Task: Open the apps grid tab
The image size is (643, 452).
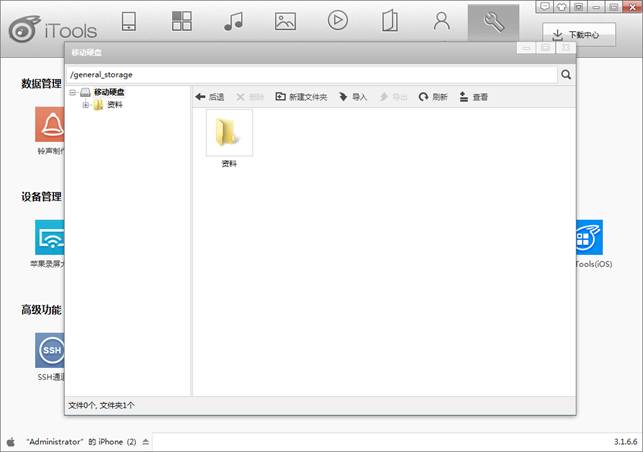Action: click(182, 21)
